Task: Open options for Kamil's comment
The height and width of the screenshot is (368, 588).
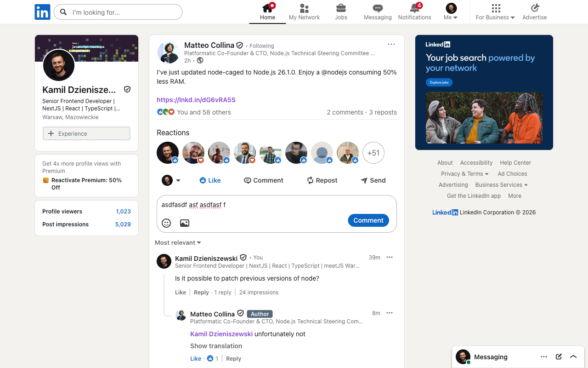Action: point(390,257)
